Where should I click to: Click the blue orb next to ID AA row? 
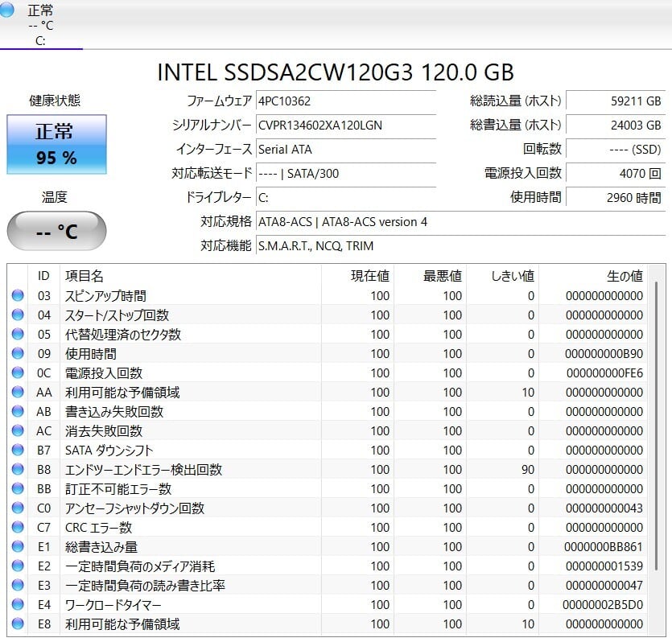tap(18, 393)
